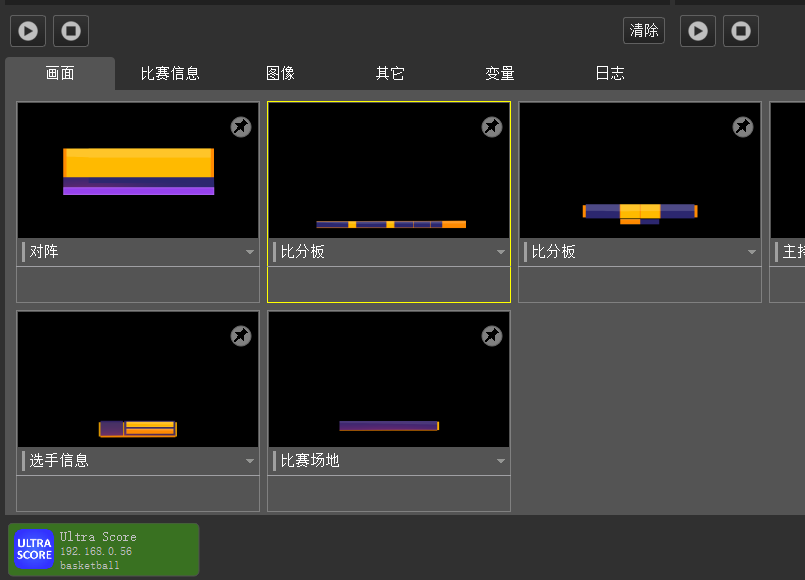Image resolution: width=805 pixels, height=580 pixels.
Task: Click the pin icon on 选手信息 card
Action: click(241, 336)
